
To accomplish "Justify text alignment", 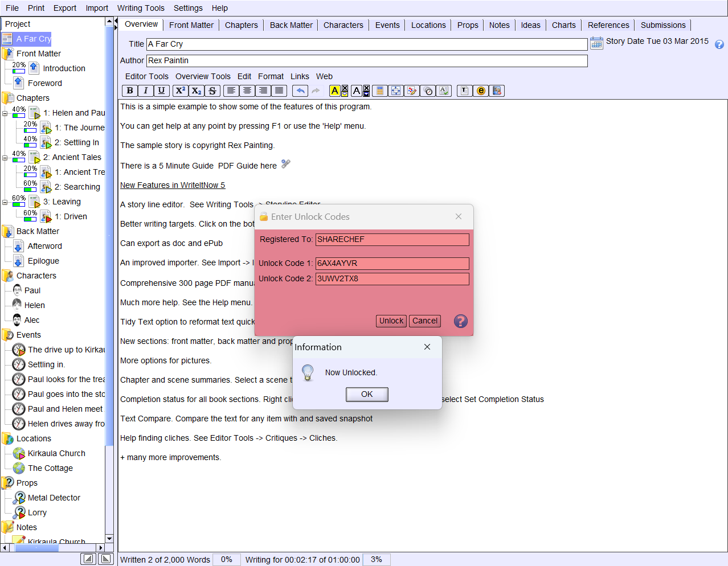I will point(279,91).
